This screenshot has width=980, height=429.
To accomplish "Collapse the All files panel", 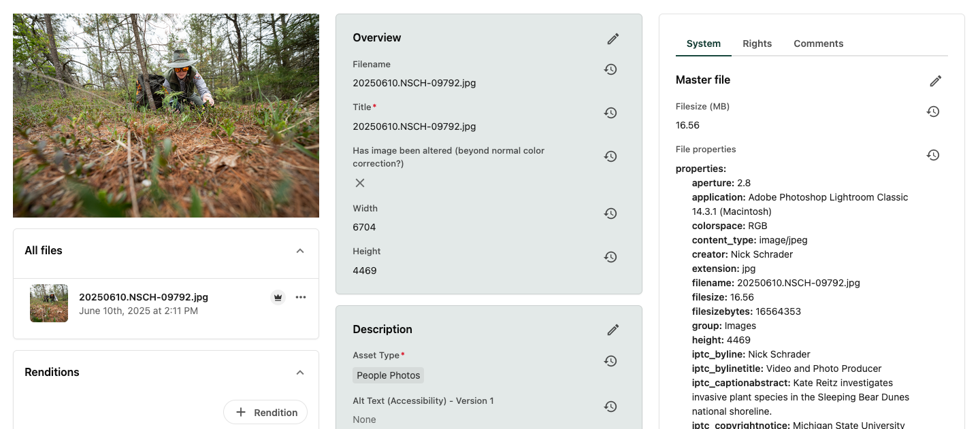I will point(300,251).
